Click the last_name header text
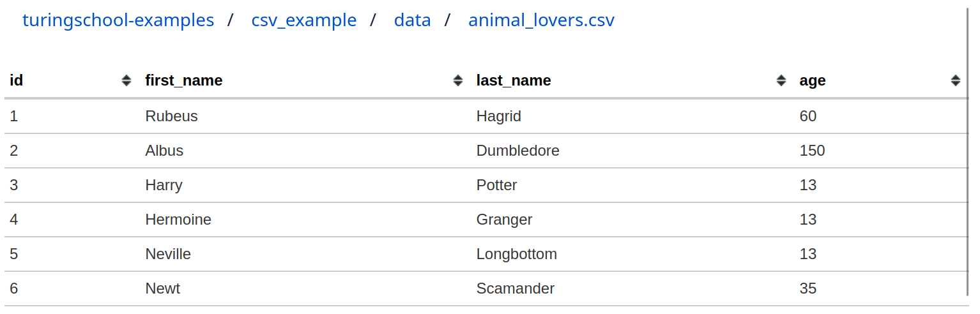Screen dimensions: 980x314 [514, 80]
